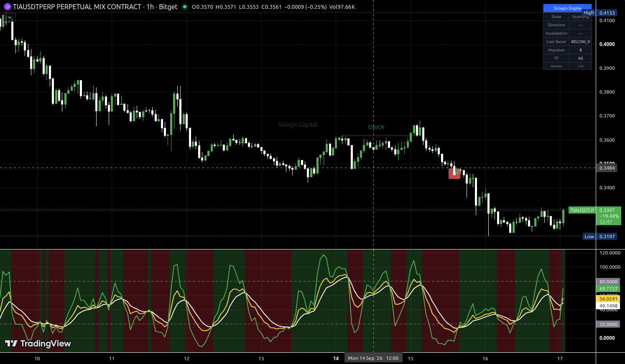This screenshot has width=625, height=364.
Task: Click the 20.0000 lower band level label
Action: pos(608,324)
